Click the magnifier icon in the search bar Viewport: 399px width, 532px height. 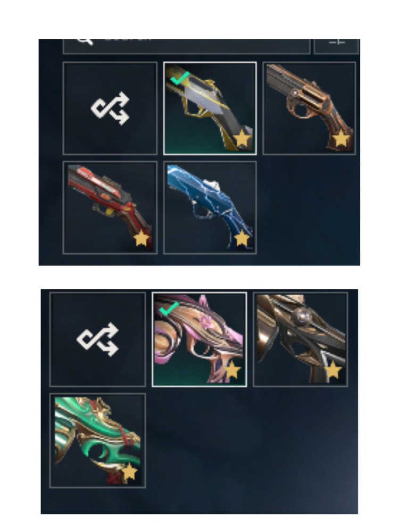coord(85,41)
